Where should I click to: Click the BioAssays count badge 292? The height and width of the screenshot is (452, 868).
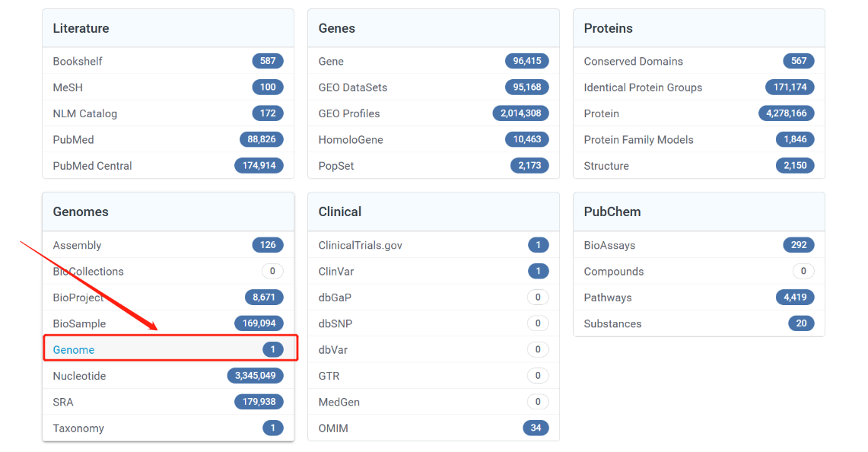(799, 246)
